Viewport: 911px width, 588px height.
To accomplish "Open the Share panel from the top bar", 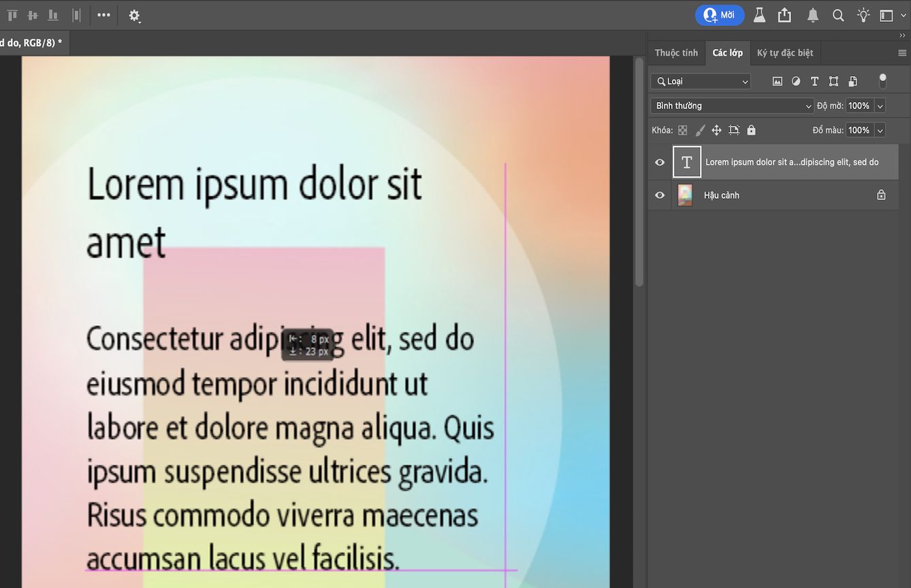I will tap(784, 15).
